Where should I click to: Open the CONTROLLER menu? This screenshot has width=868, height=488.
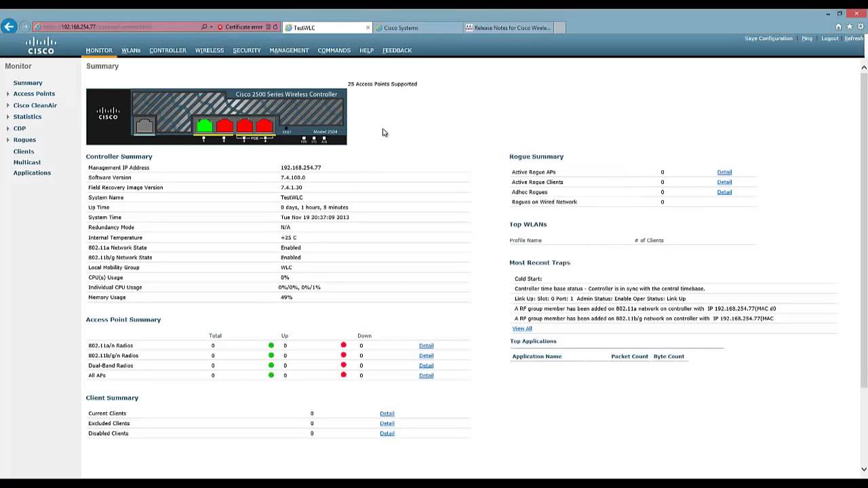coord(167,50)
